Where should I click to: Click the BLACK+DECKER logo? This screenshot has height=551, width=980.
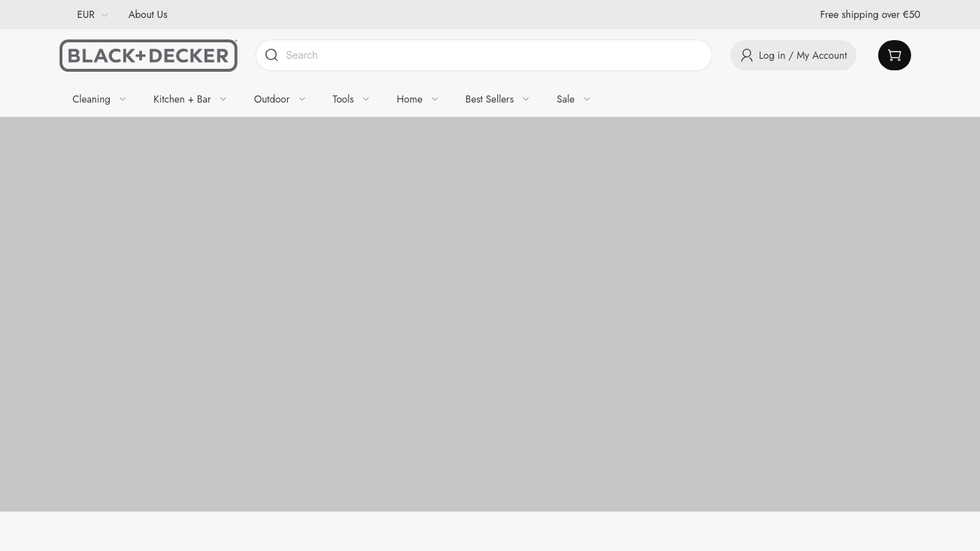tap(149, 55)
